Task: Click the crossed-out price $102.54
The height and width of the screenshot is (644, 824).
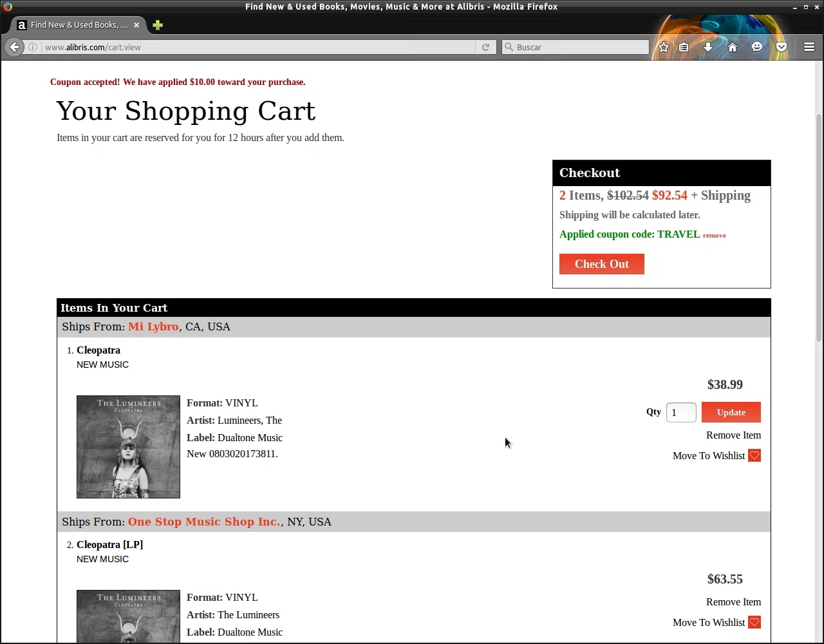Action: [628, 195]
